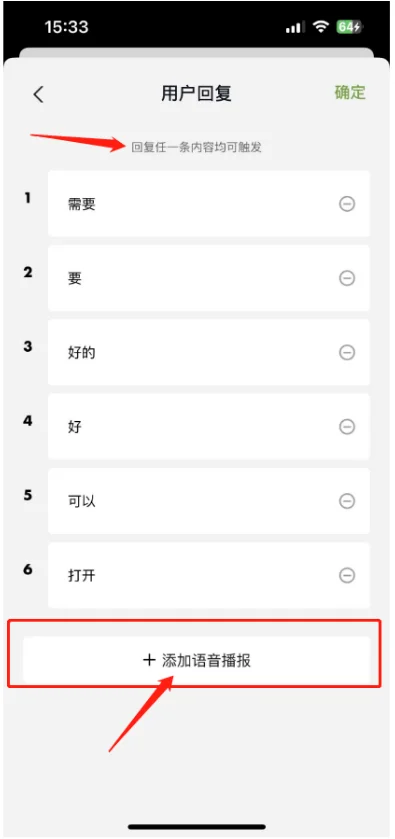Select the 好的 input field

tap(209, 353)
